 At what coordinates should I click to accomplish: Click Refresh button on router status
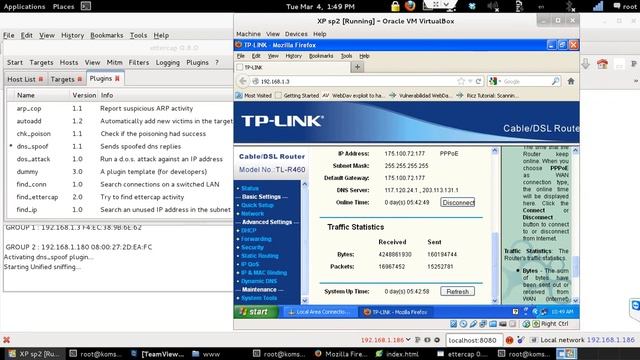point(458,291)
